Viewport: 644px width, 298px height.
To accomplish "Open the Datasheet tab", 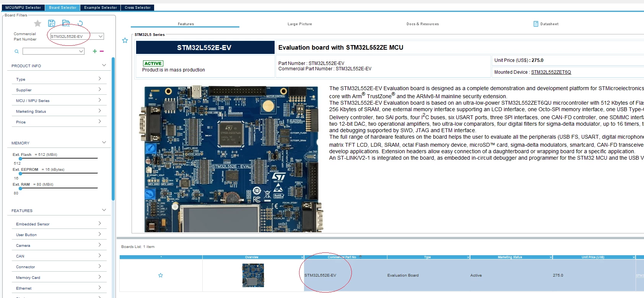I will point(549,24).
